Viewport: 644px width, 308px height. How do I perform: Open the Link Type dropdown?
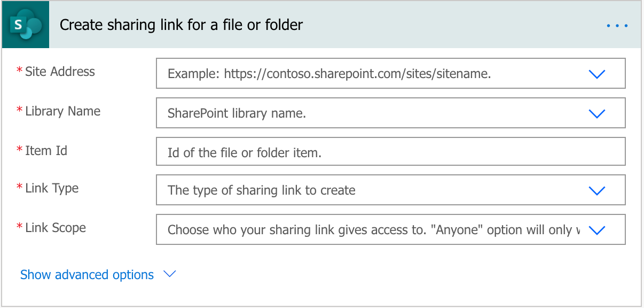[597, 190]
